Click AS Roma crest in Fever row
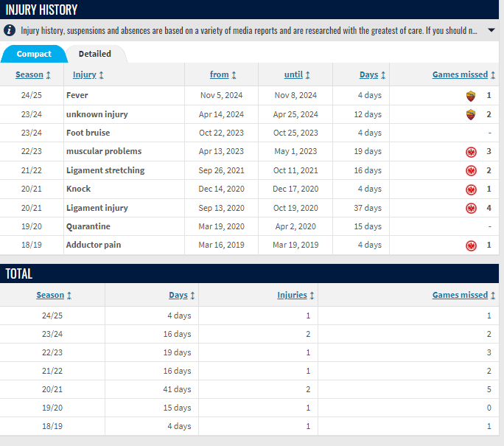504x446 pixels. [x=471, y=96]
